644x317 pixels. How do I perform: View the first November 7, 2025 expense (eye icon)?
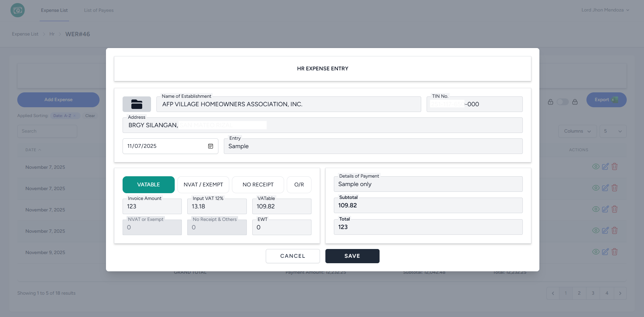pos(596,166)
